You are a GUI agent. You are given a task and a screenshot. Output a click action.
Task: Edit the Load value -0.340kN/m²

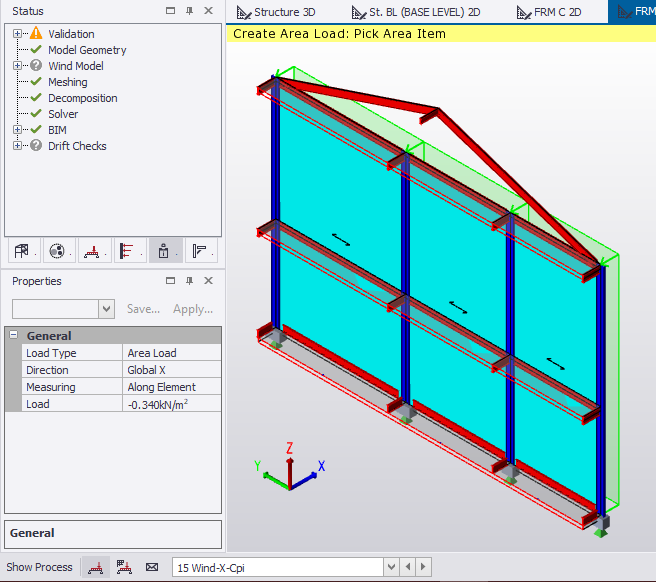pos(172,404)
